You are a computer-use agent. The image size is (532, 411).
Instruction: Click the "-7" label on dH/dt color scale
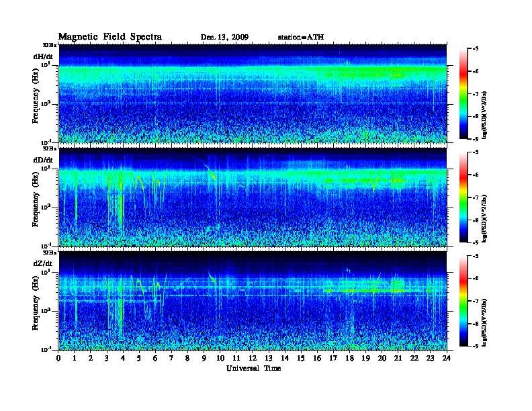[476, 94]
